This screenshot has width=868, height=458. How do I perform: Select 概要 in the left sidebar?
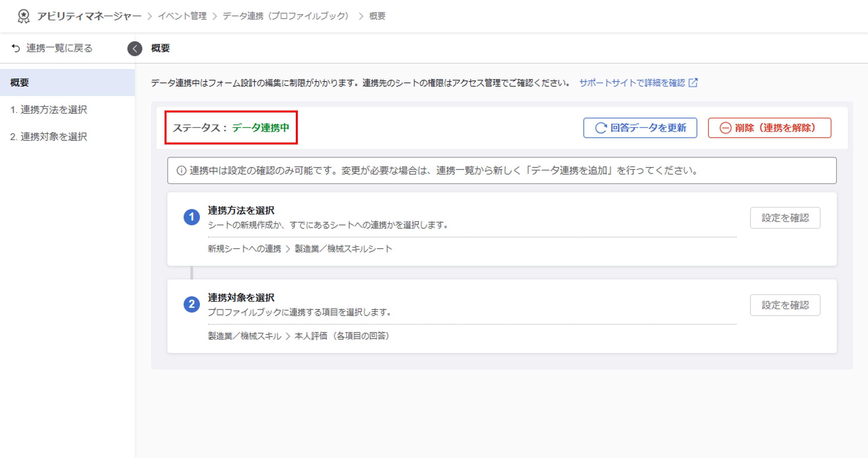tap(19, 83)
